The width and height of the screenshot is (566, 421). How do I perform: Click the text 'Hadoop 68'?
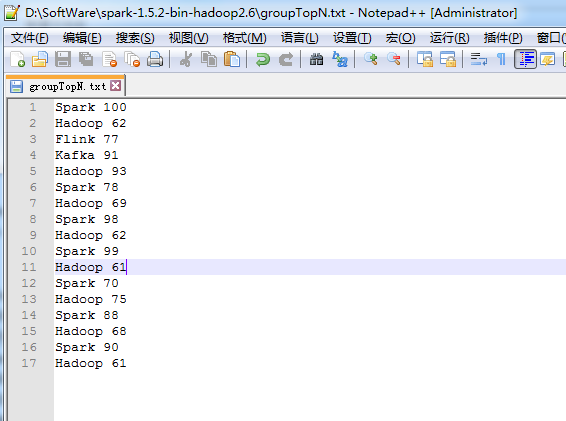point(91,331)
